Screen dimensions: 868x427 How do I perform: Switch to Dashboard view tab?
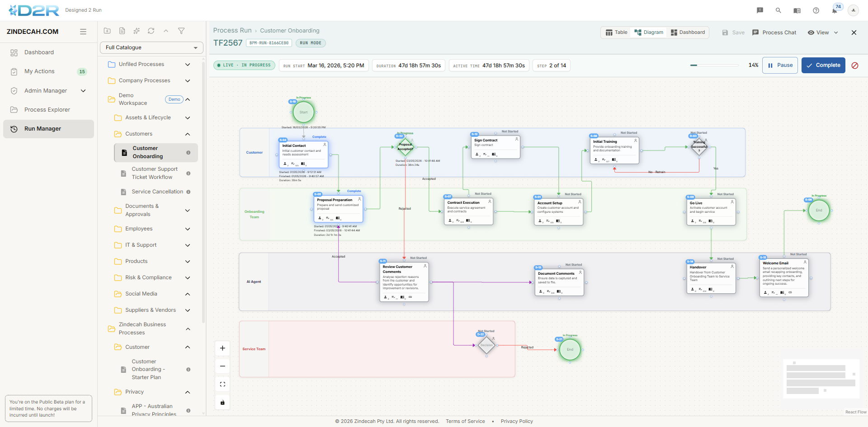tap(688, 33)
